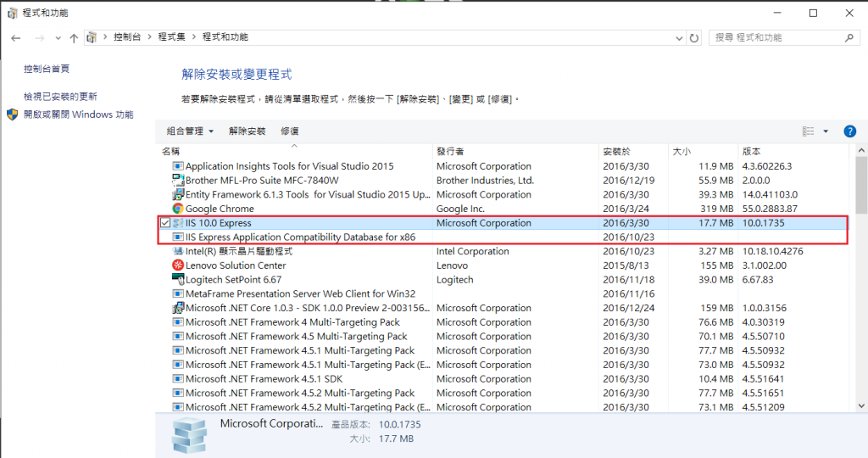The image size is (868, 458).
Task: Open help with the blue question mark
Action: click(x=849, y=131)
